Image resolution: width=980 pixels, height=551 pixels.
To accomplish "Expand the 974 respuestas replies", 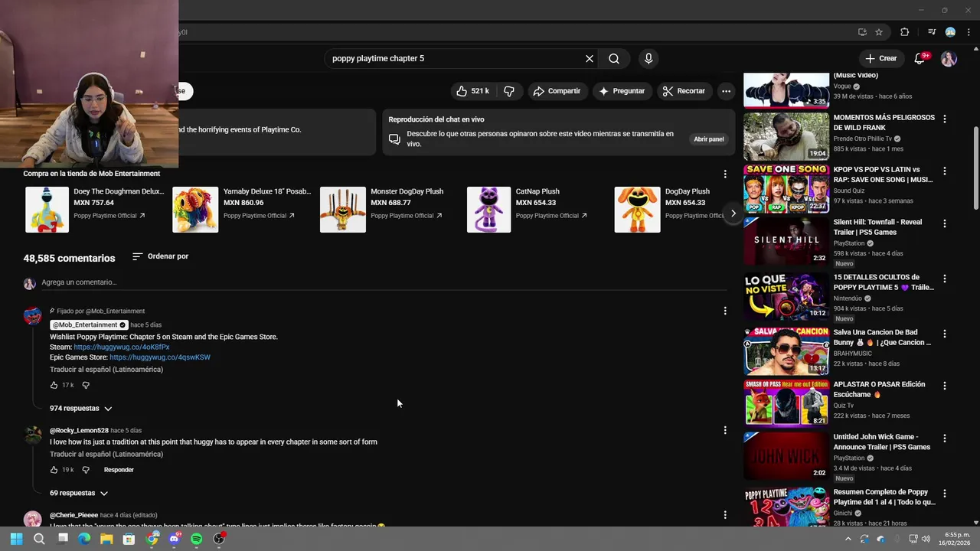I will coord(80,409).
